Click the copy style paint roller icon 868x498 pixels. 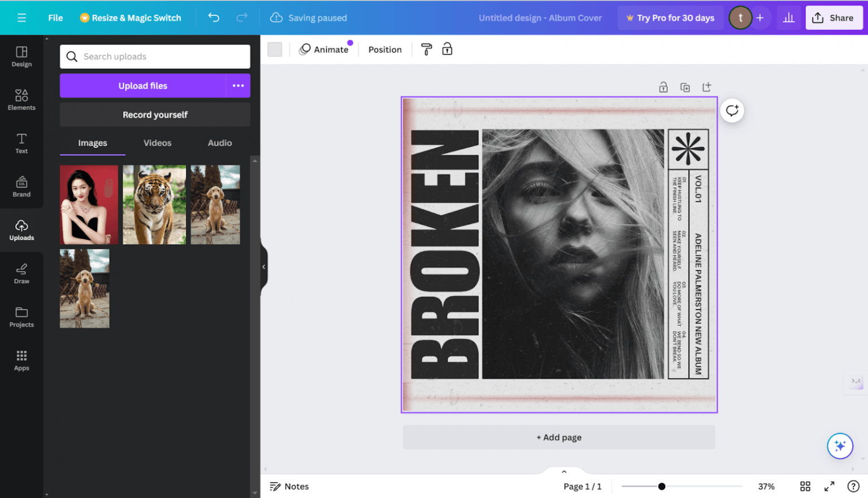pyautogui.click(x=427, y=50)
